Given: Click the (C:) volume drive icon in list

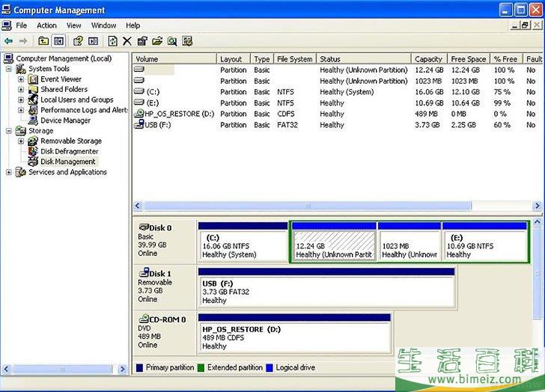Looking at the screenshot, I should pos(139,91).
